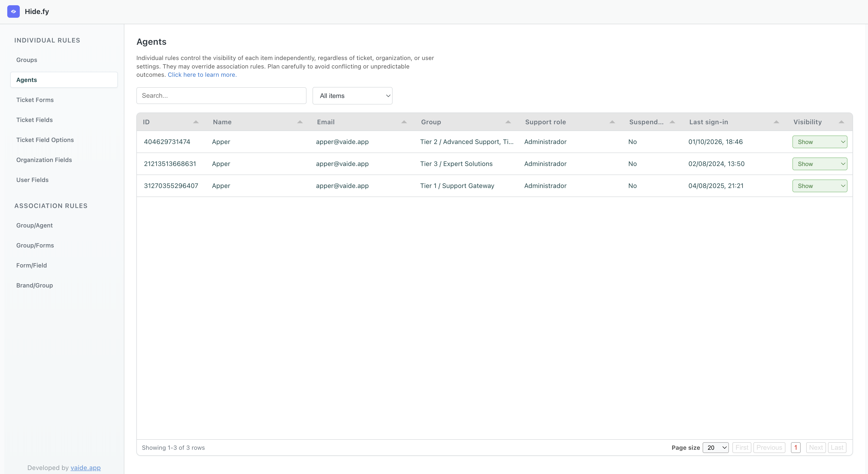
Task: Sort by Email column arrow icon
Action: 404,122
